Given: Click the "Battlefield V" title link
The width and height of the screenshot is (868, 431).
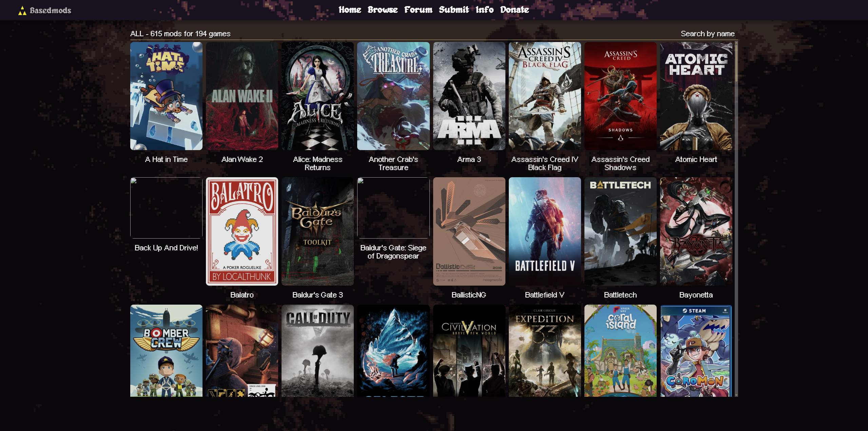Looking at the screenshot, I should 545,295.
